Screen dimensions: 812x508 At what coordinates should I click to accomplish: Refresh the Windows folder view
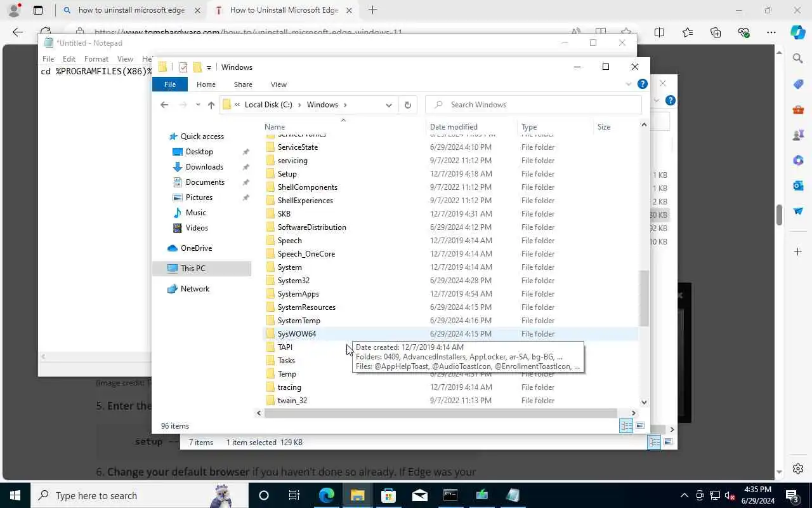pos(408,105)
